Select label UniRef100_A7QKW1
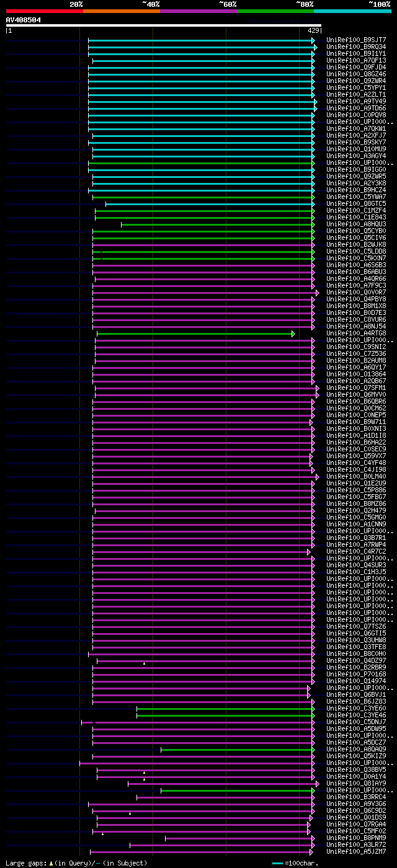This screenshot has height=868, width=397. [356, 128]
